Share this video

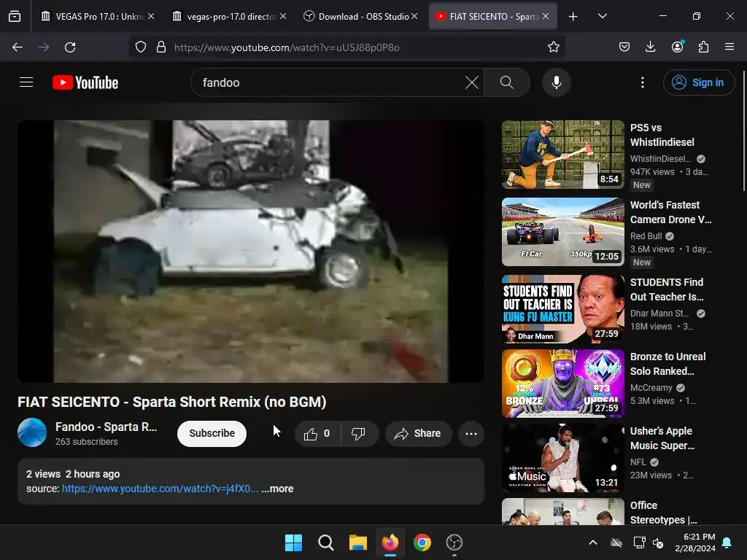pyautogui.click(x=418, y=434)
